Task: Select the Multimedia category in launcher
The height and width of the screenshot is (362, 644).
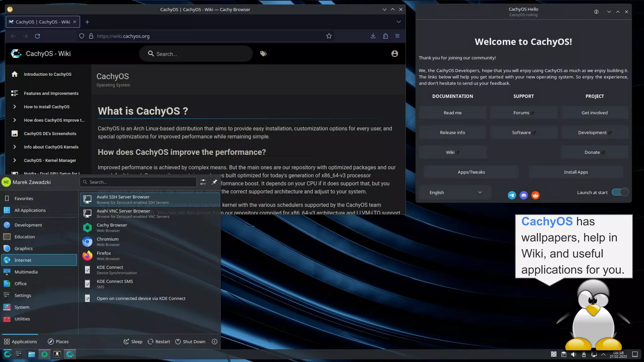Action: click(39, 272)
